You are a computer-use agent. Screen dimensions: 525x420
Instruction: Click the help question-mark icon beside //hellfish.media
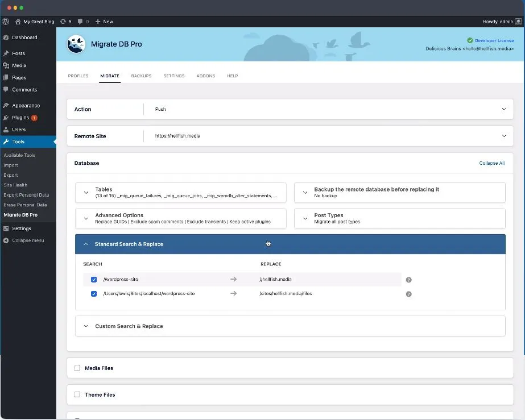click(x=408, y=280)
